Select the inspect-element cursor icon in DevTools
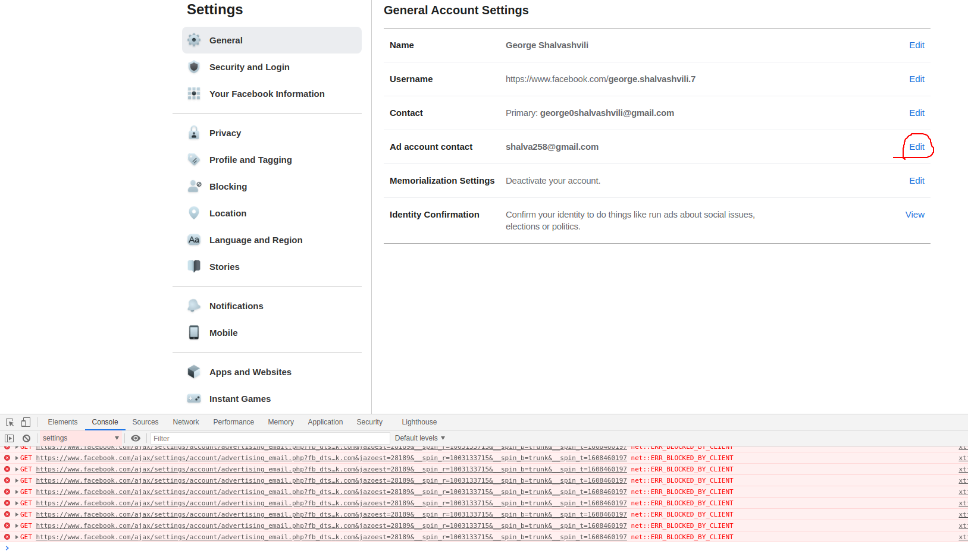 [x=9, y=421]
